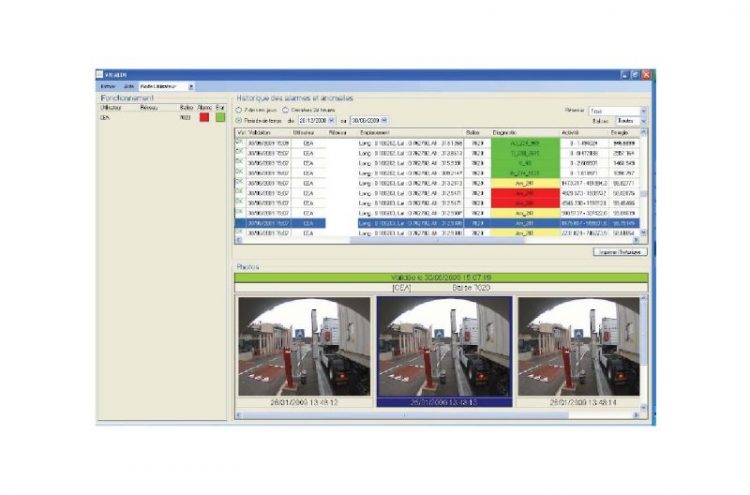Open the Fichier menu

(x=108, y=87)
